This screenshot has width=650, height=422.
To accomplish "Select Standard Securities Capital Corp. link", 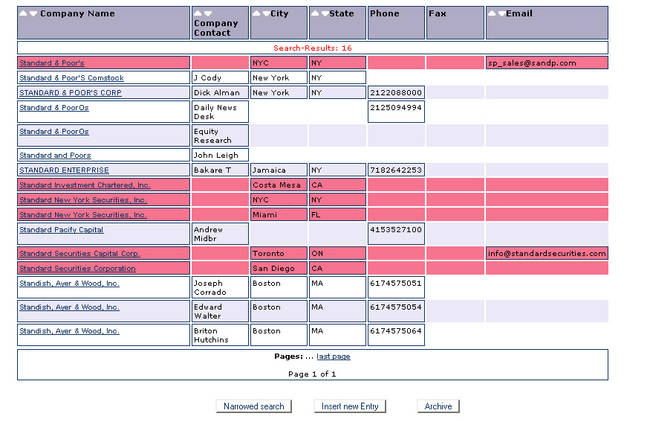I will pos(80,254).
